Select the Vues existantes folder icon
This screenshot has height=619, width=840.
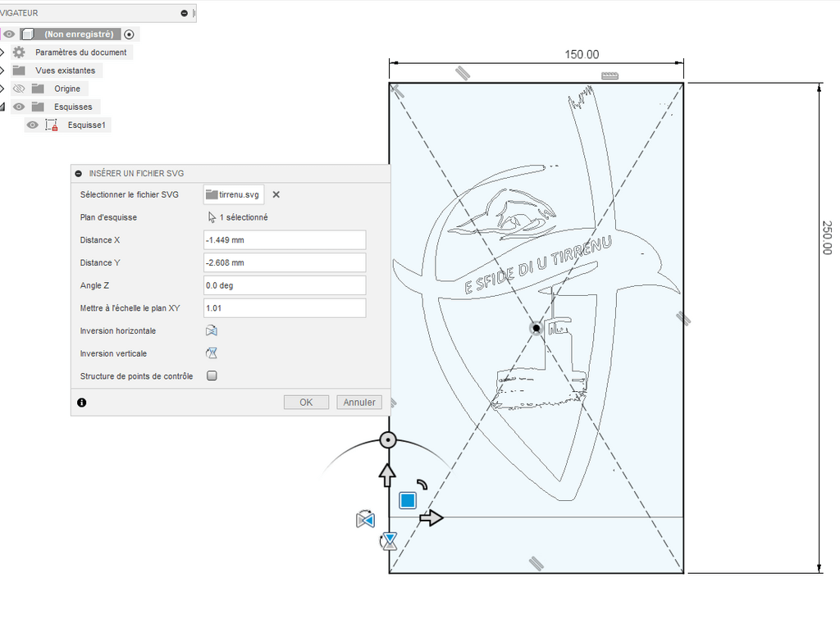click(x=19, y=71)
